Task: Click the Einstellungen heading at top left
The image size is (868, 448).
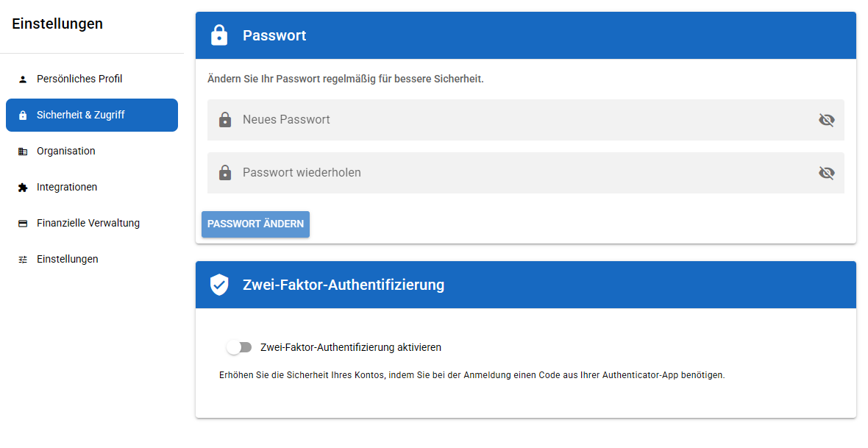Action: pos(57,24)
